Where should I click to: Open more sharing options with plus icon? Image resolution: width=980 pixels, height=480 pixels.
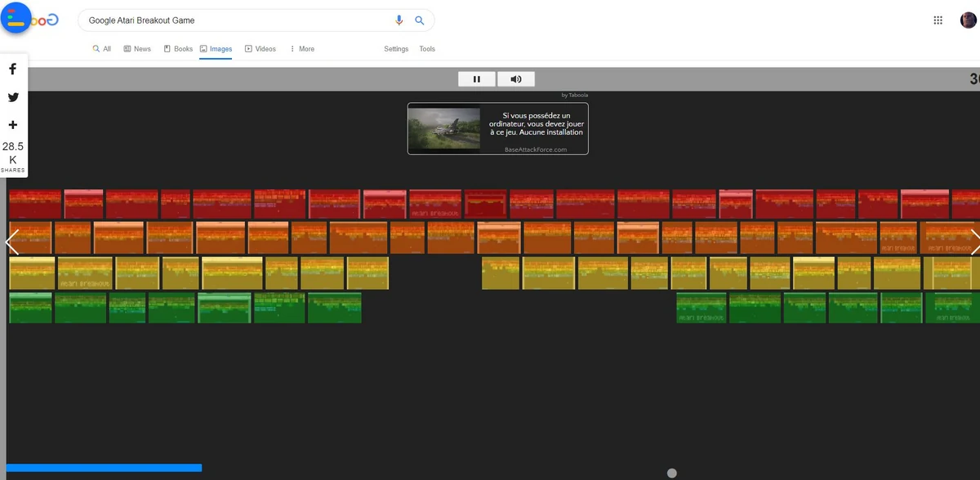(13, 125)
